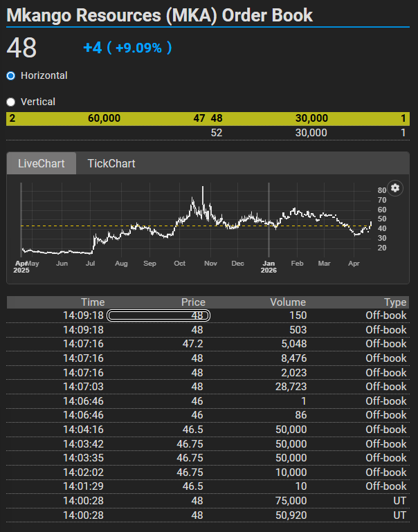Click the 80 value on chart price axis
This screenshot has height=532, width=418.
[382, 190]
